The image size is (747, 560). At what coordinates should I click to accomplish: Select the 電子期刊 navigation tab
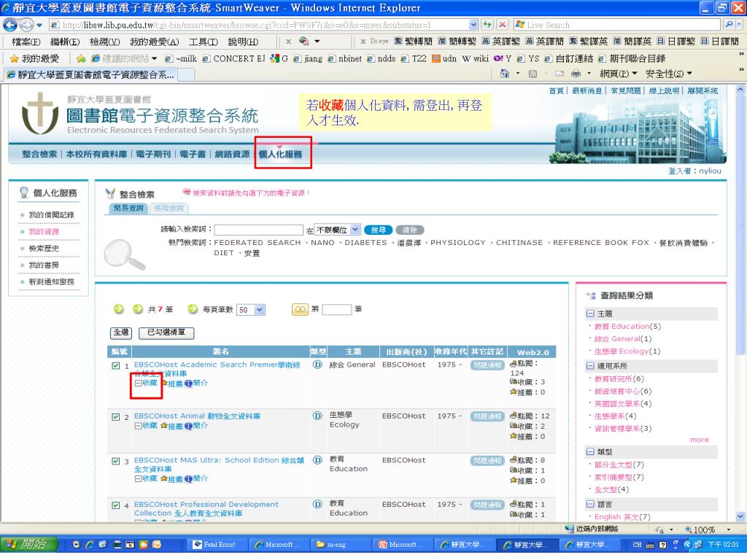click(153, 154)
